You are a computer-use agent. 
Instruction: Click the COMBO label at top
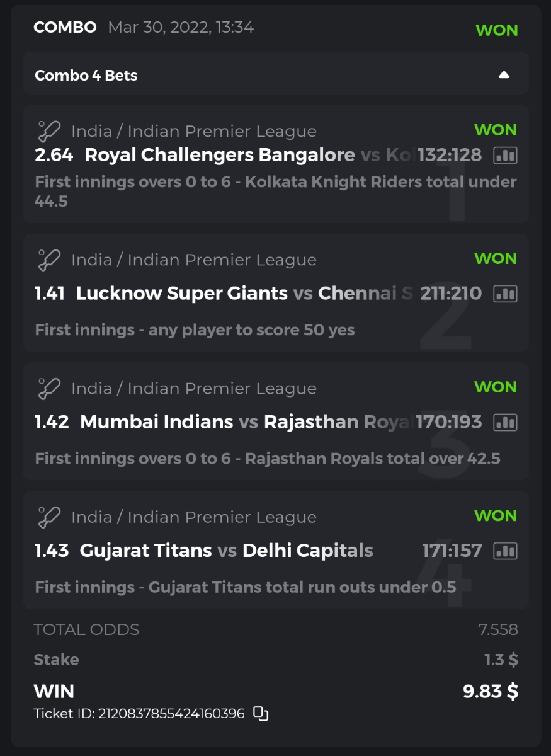(65, 28)
